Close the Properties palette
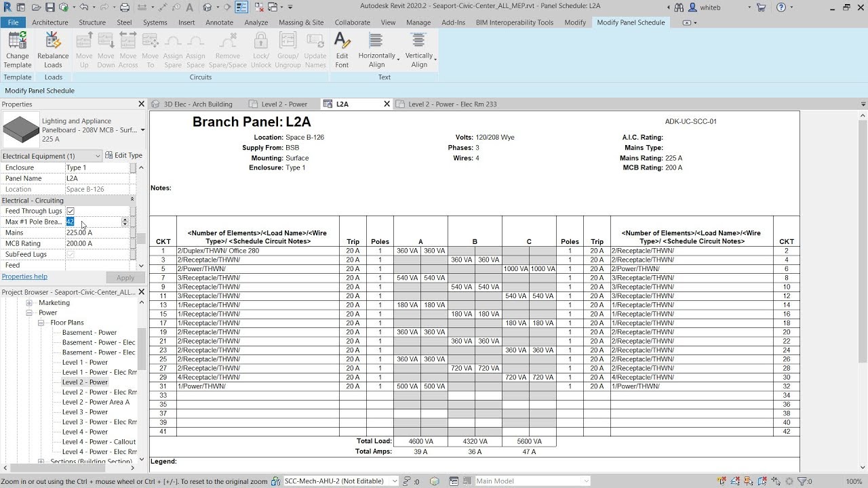868x488 pixels. (141, 104)
